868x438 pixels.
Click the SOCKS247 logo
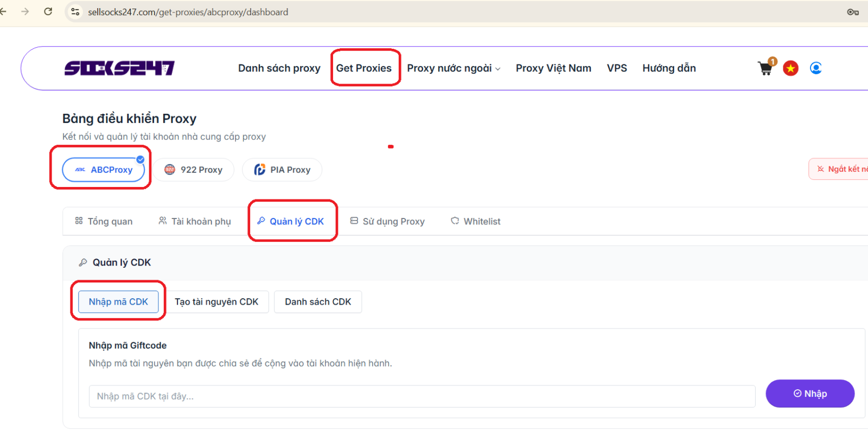coord(119,68)
